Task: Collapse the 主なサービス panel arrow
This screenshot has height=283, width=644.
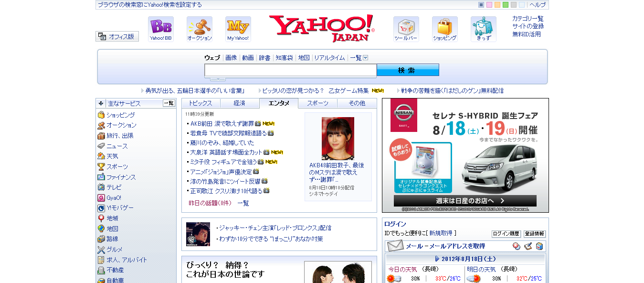Action: (x=101, y=103)
